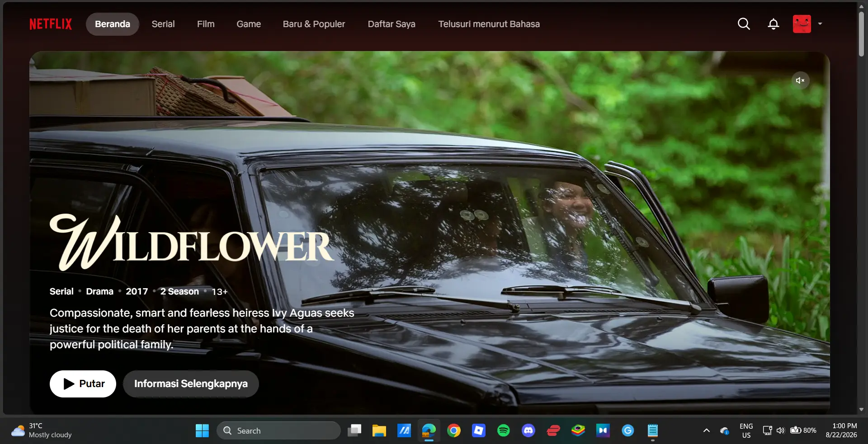Open Telusuri menurut Bahasa

(489, 24)
